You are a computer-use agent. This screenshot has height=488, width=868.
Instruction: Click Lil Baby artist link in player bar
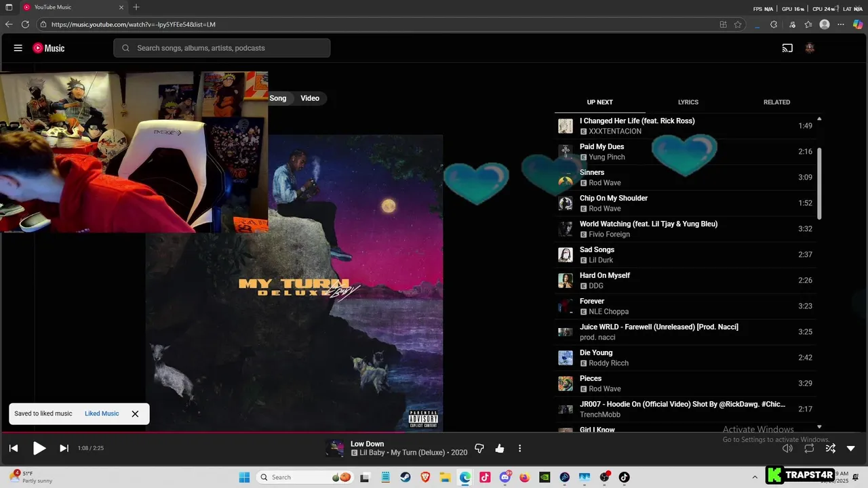[372, 453]
